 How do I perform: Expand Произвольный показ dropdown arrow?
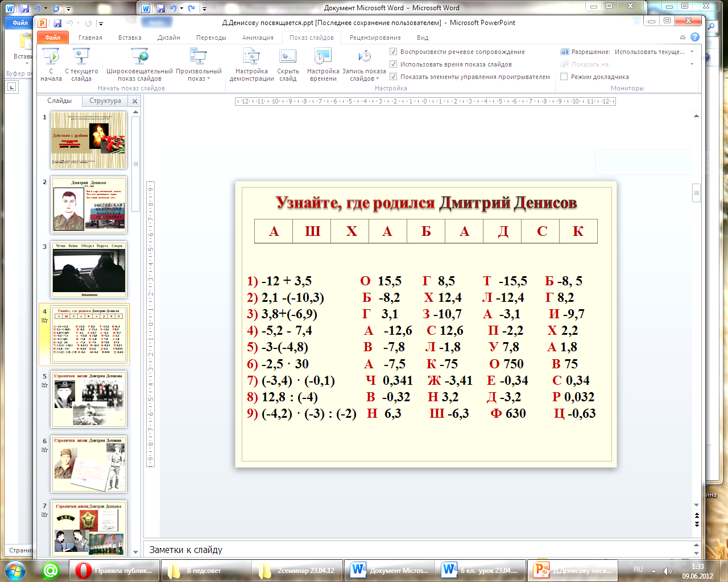208,79
